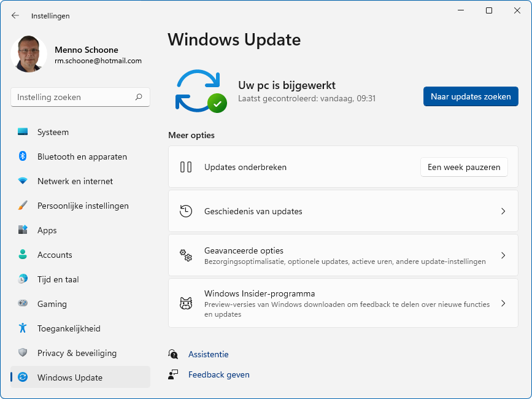The image size is (532, 399).
Task: Go to Privacy & beveiliging
Action: (80, 353)
